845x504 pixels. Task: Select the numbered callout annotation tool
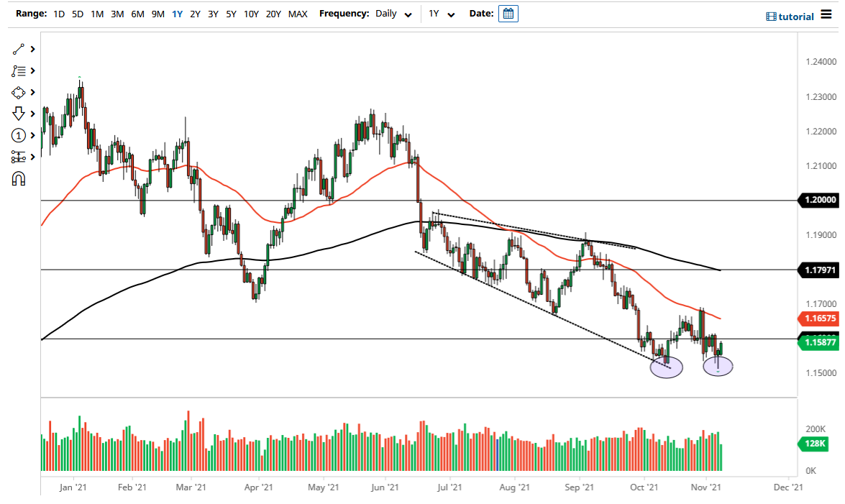pyautogui.click(x=17, y=134)
